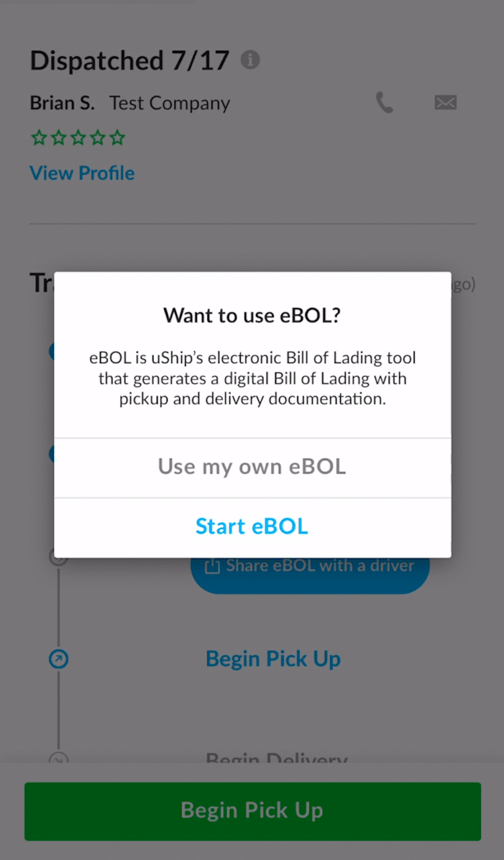Select the first rating star
The image size is (504, 860).
38,138
